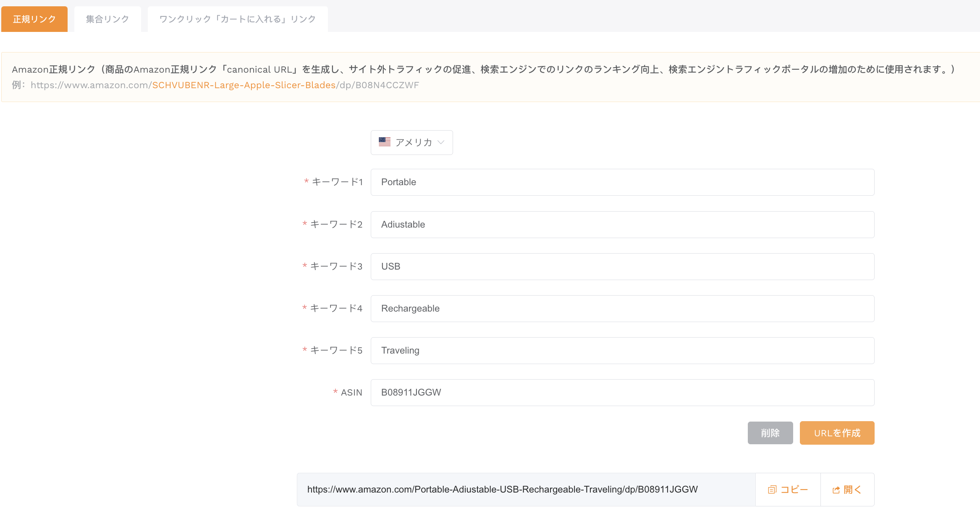Switch to the 正規リンク tab

34,19
